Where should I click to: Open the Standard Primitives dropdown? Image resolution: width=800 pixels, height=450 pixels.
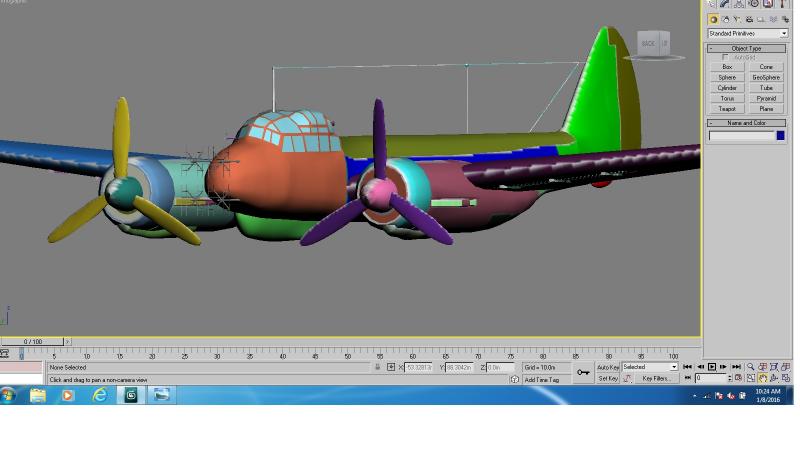[747, 34]
